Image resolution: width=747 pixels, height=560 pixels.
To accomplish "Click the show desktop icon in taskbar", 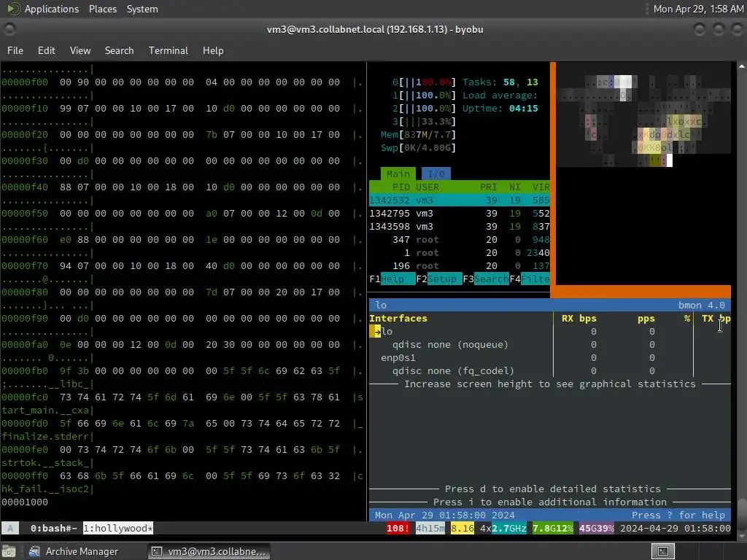I will pyautogui.click(x=9, y=551).
